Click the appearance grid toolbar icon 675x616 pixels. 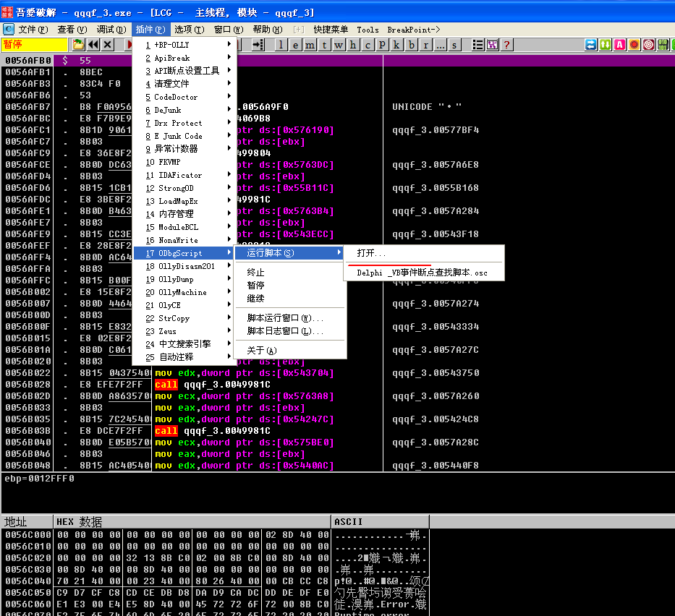492,45
